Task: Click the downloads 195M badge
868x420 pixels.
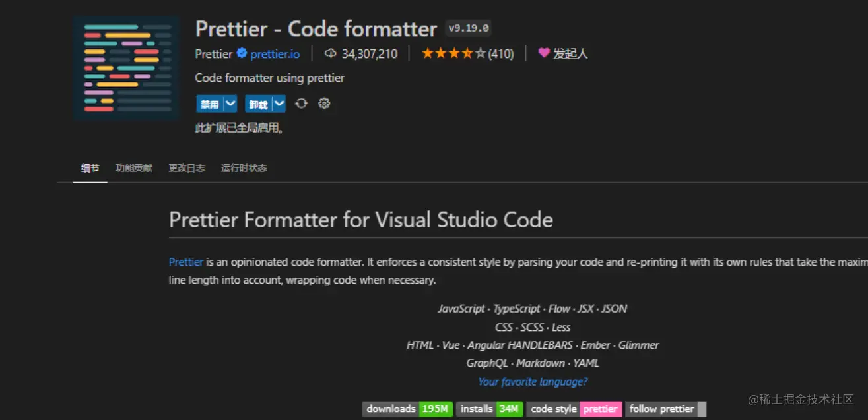Action: pos(407,409)
